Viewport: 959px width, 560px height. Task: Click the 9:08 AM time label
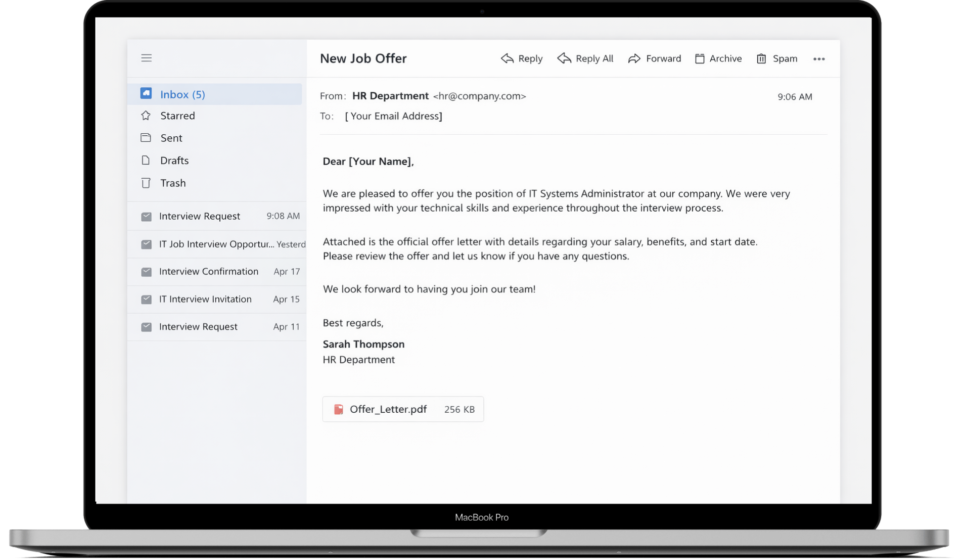coord(283,216)
